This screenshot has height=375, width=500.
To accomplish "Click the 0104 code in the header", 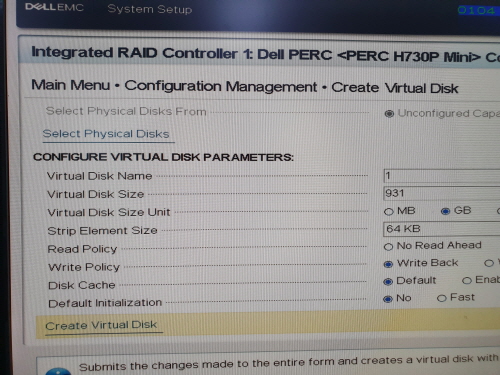I will [476, 11].
